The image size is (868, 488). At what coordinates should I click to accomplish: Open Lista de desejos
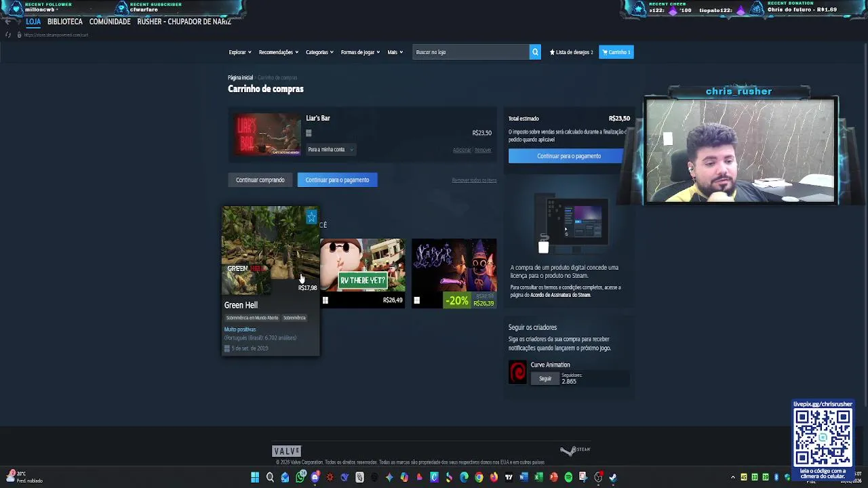[571, 52]
